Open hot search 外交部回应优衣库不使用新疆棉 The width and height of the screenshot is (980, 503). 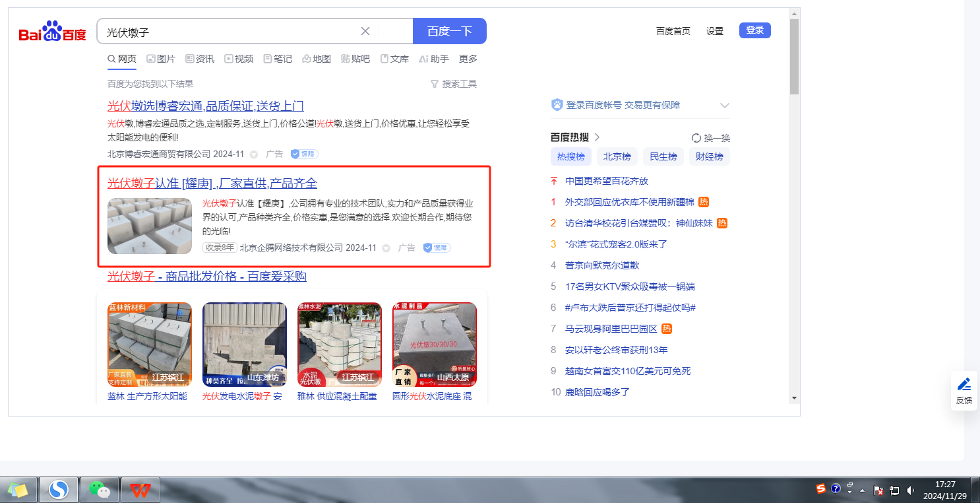(x=630, y=202)
